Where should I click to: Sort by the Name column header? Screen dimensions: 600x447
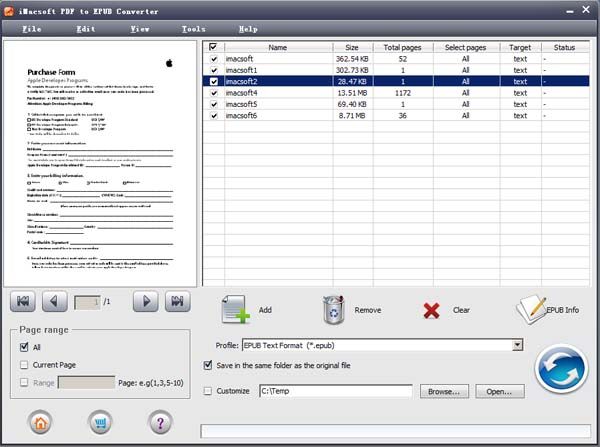coord(278,47)
